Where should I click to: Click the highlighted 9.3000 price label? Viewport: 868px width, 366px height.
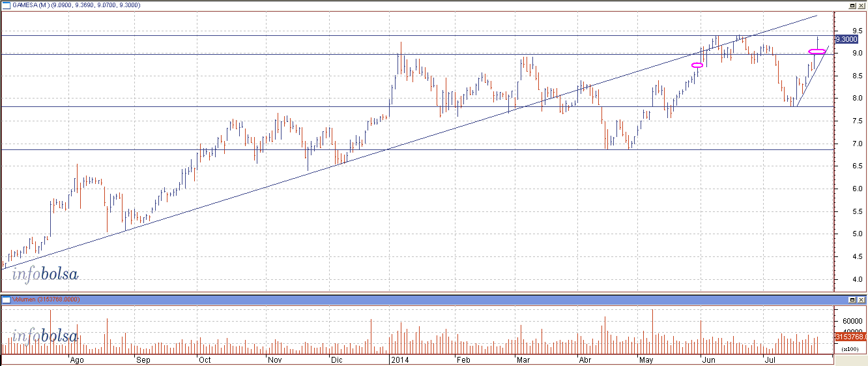click(x=846, y=39)
